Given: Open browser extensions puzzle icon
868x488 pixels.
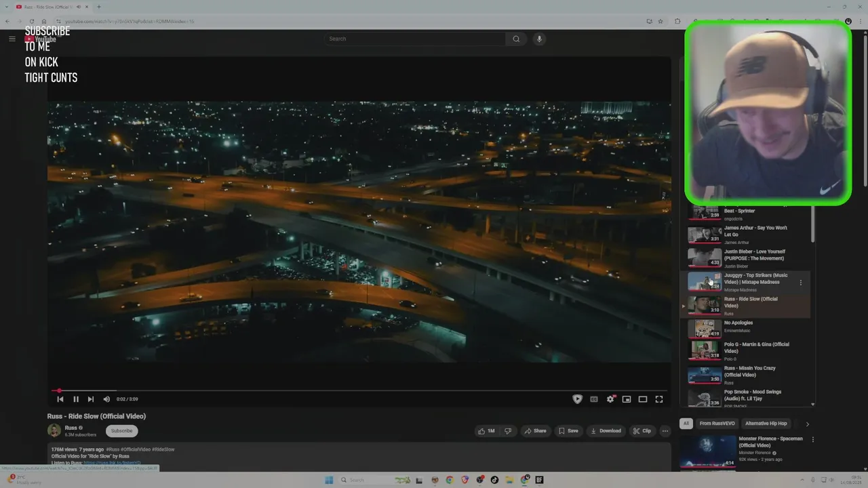Looking at the screenshot, I should point(677,21).
